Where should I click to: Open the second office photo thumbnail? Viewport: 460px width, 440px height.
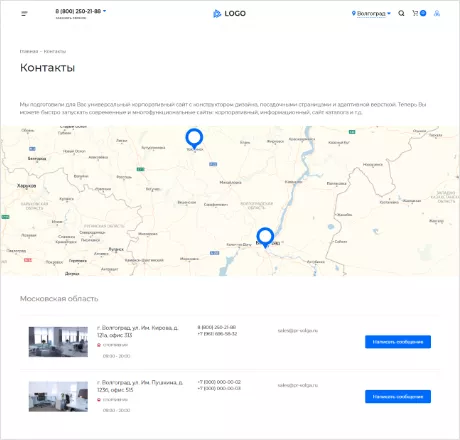pyautogui.click(x=58, y=396)
